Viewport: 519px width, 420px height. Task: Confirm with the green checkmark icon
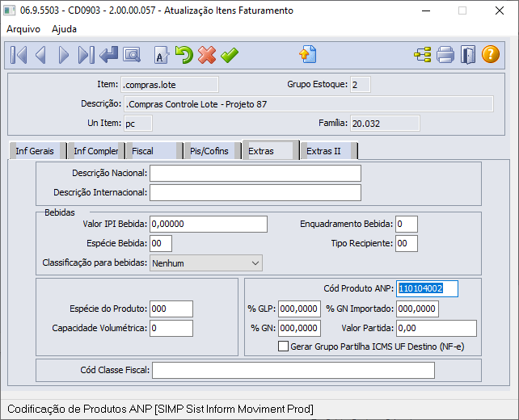click(230, 55)
